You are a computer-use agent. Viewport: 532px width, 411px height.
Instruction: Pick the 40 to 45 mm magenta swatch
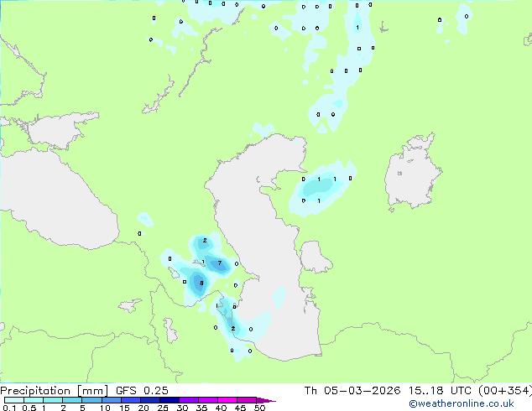click(x=227, y=400)
